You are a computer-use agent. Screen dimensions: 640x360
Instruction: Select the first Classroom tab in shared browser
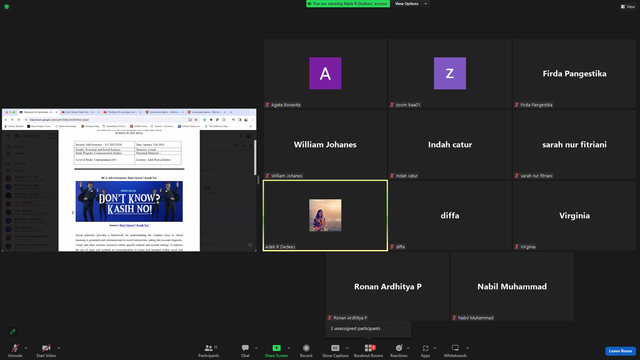click(38, 112)
